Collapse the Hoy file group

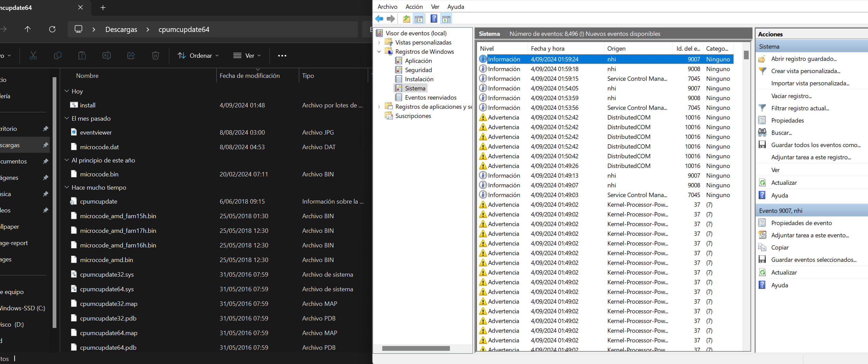(x=67, y=91)
